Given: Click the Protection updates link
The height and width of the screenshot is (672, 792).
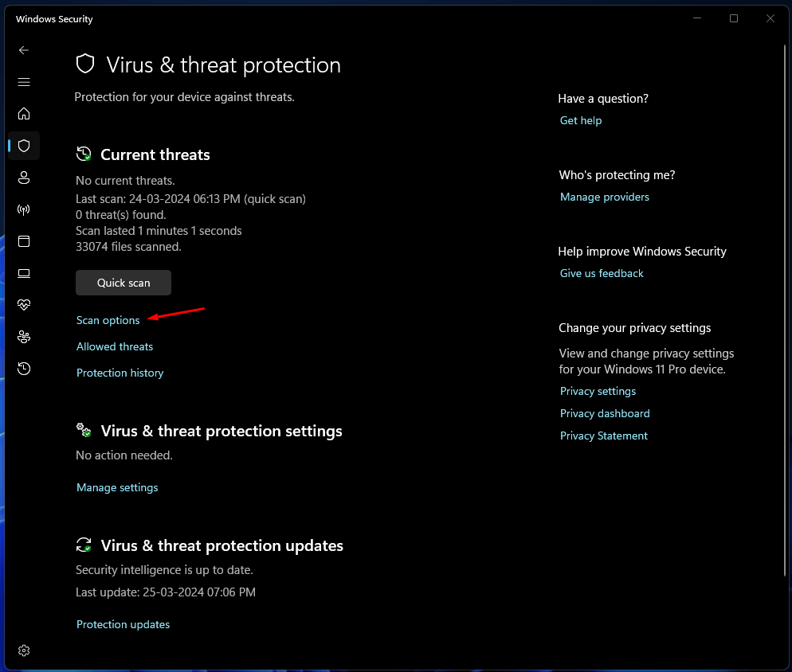Looking at the screenshot, I should (124, 624).
